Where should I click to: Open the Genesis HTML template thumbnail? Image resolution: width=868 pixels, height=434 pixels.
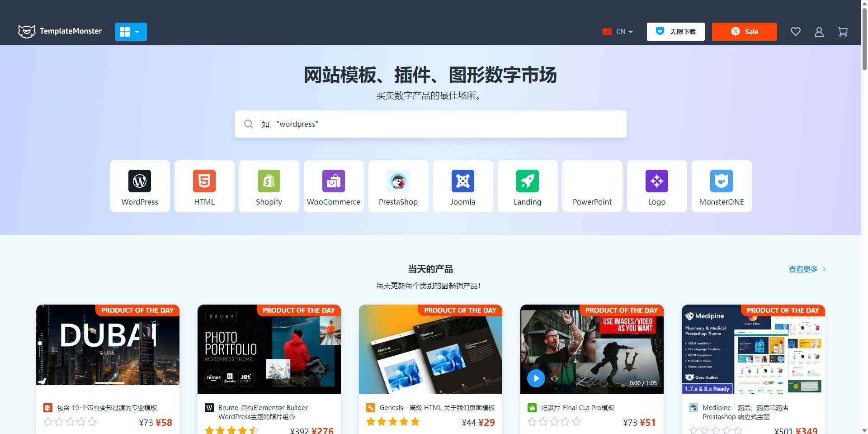coord(430,349)
